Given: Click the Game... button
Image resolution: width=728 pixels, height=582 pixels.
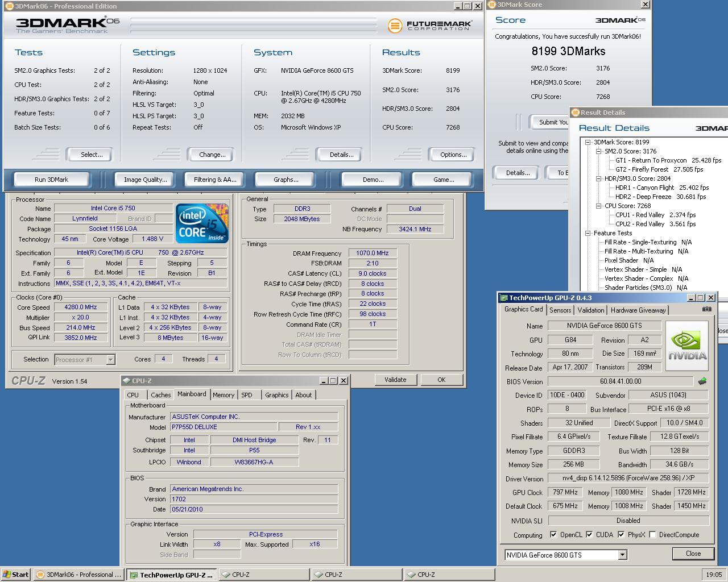Looking at the screenshot, I should click(x=444, y=180).
